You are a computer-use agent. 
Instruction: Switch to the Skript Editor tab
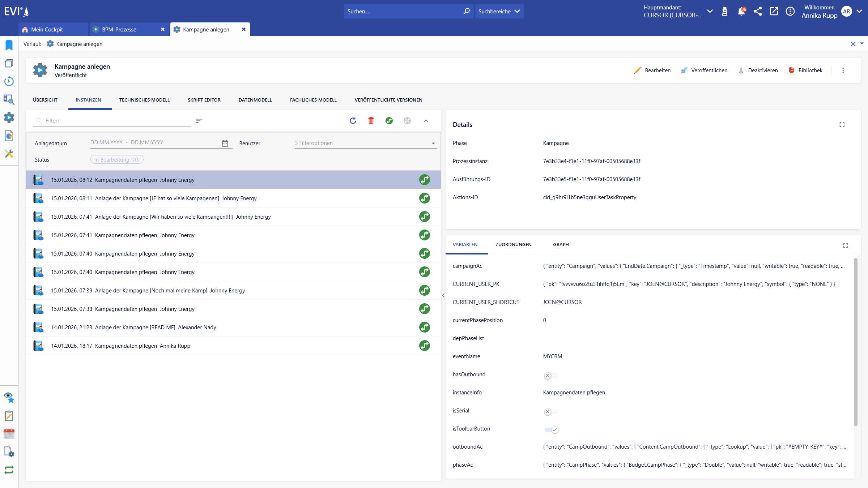[204, 100]
